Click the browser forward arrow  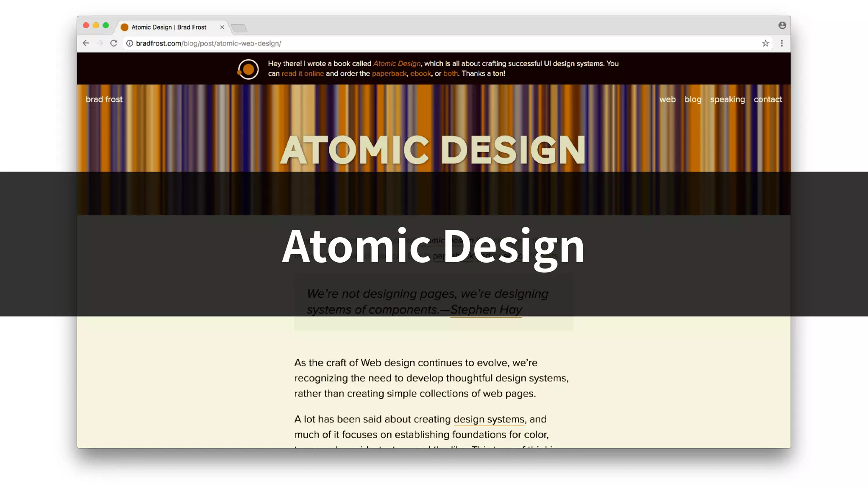pos(100,43)
